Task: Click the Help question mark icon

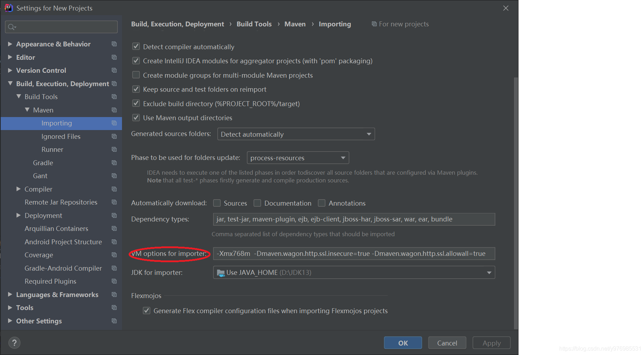Action: pos(14,343)
